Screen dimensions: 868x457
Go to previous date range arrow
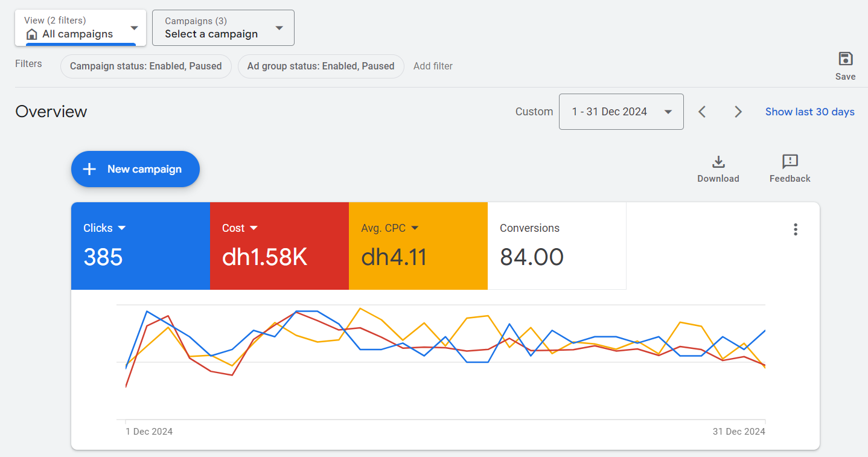tap(702, 112)
